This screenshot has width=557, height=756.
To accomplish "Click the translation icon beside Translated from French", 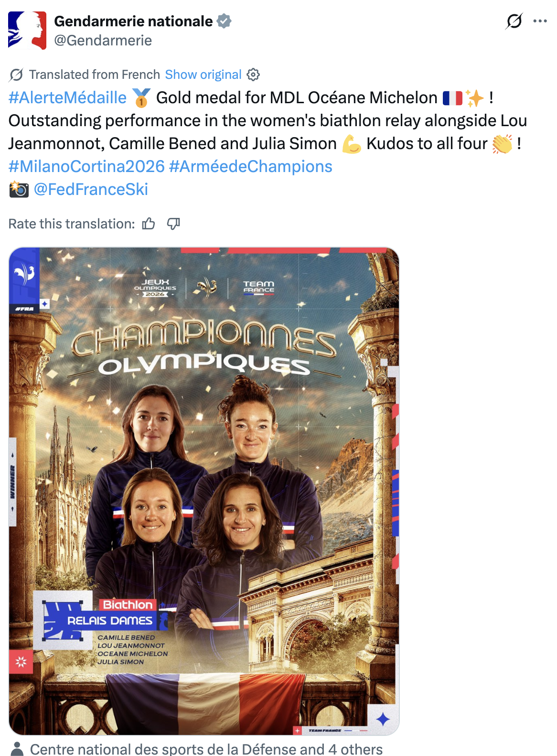I will click(16, 75).
